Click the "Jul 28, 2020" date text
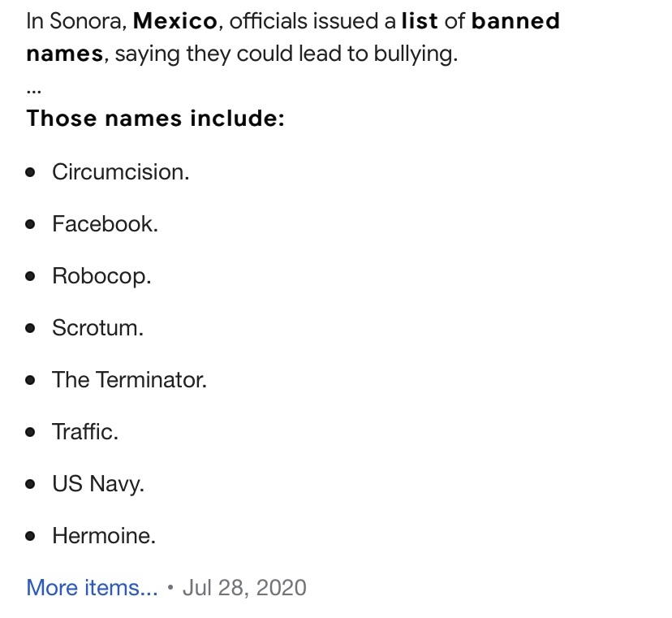Screen dimensions: 672x618 [x=244, y=588]
